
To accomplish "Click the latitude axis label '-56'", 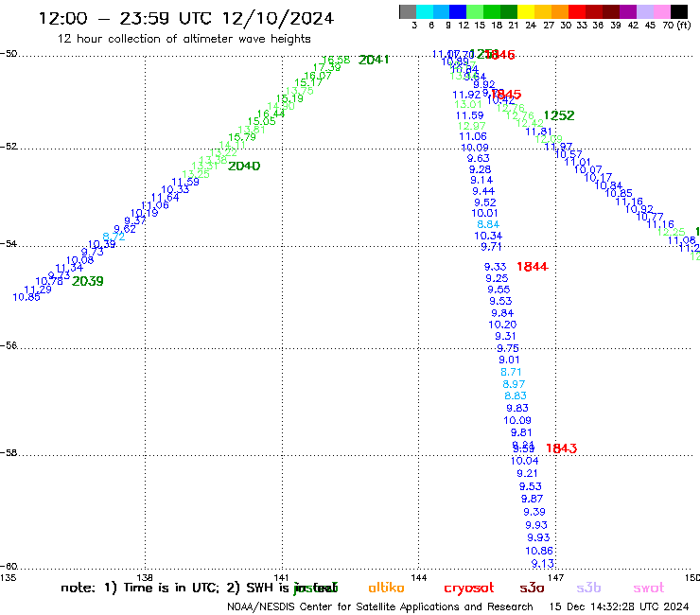I will [x=9, y=345].
